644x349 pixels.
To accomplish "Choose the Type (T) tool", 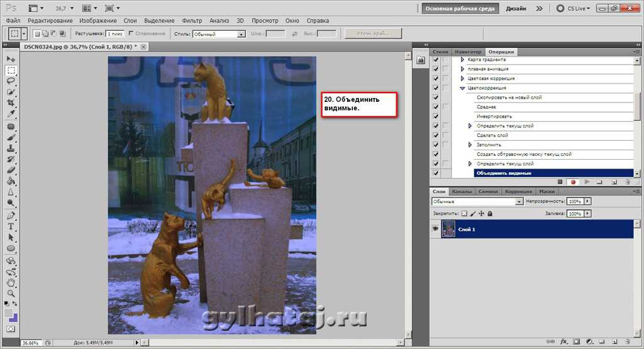I will [x=11, y=226].
